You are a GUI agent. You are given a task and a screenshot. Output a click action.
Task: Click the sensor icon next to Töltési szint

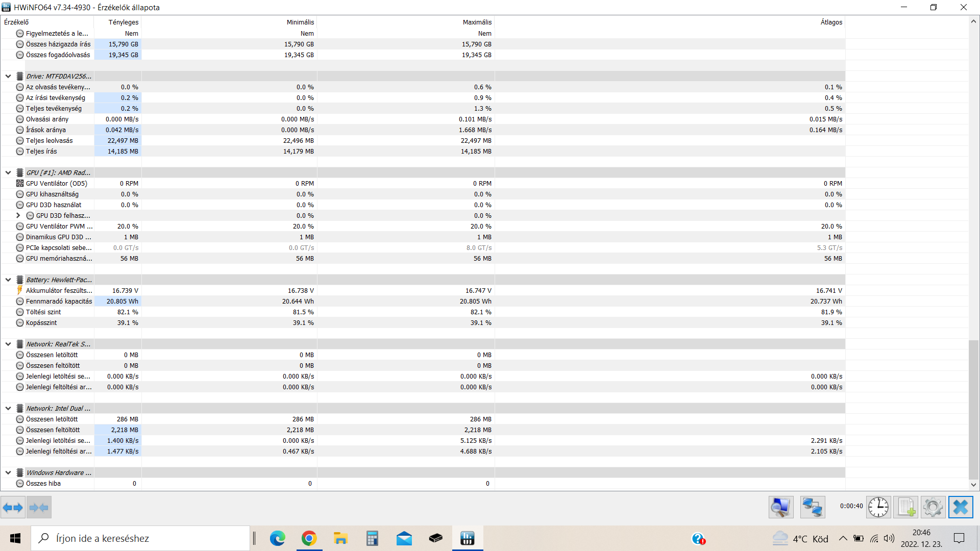click(x=20, y=312)
